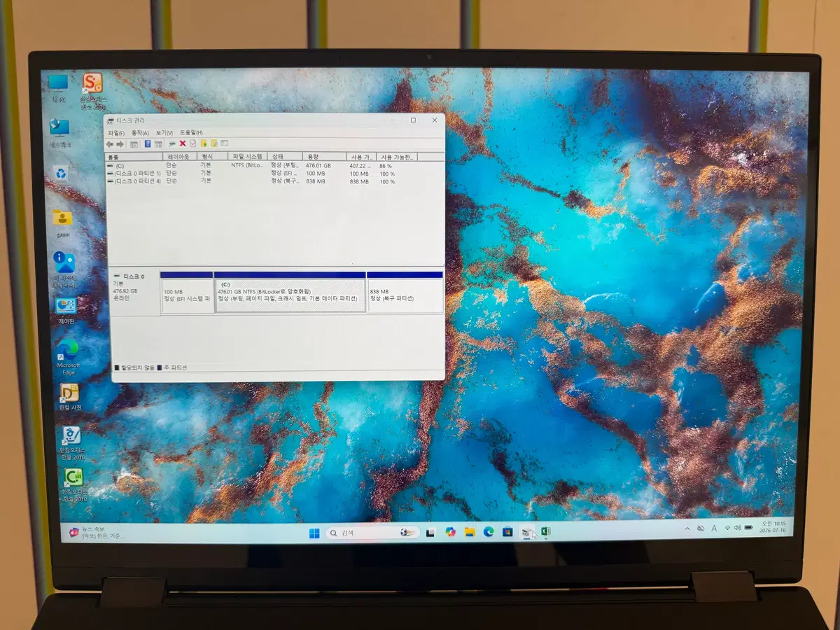Click the red X delete toolbar icon
Screen dimensions: 840x630
pos(183,143)
